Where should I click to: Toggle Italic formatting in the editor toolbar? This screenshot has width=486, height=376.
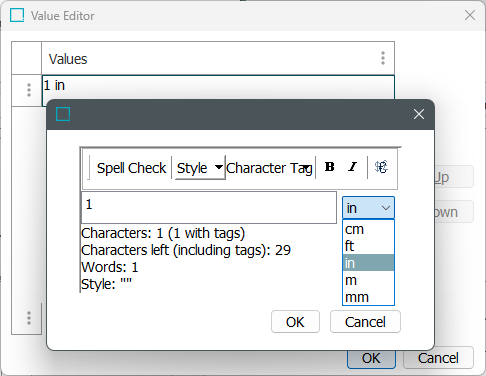[352, 167]
